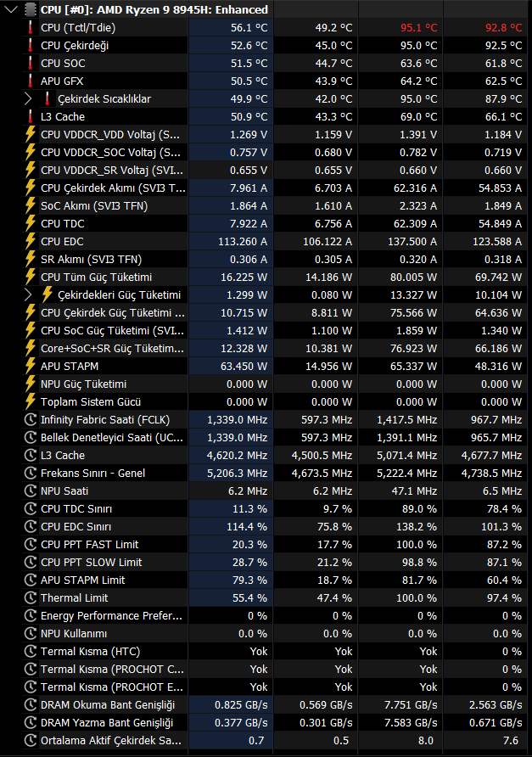Select the APU GFX row label

[x=62, y=81]
